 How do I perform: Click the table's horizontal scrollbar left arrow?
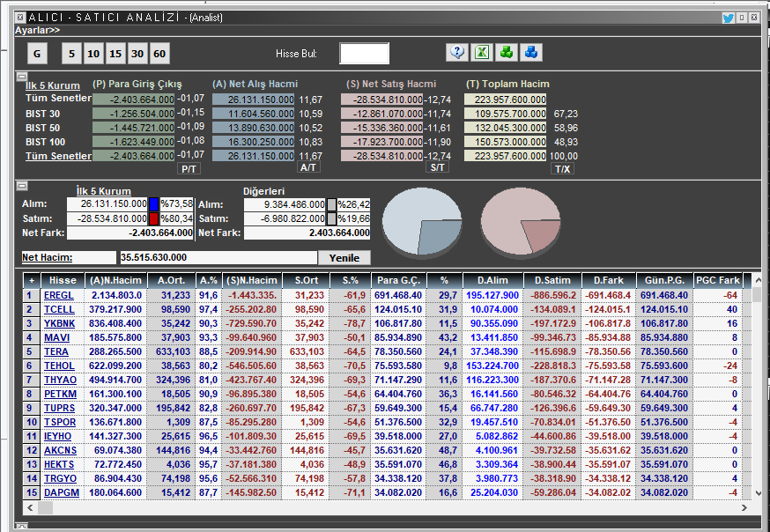[x=31, y=508]
